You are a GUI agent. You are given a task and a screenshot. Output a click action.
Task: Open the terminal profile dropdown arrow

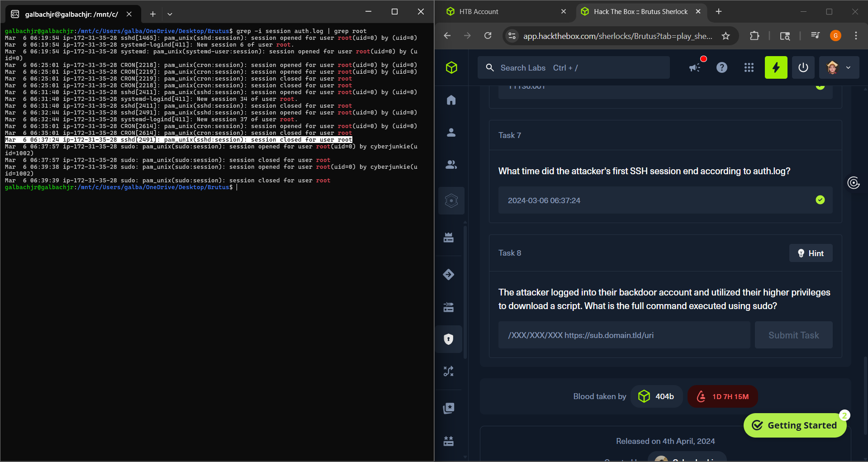click(170, 14)
